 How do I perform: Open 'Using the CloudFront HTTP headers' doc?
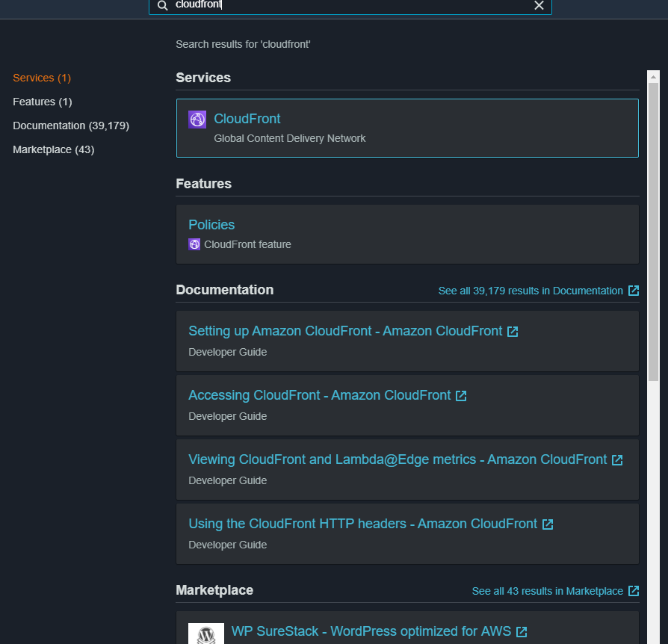click(363, 524)
